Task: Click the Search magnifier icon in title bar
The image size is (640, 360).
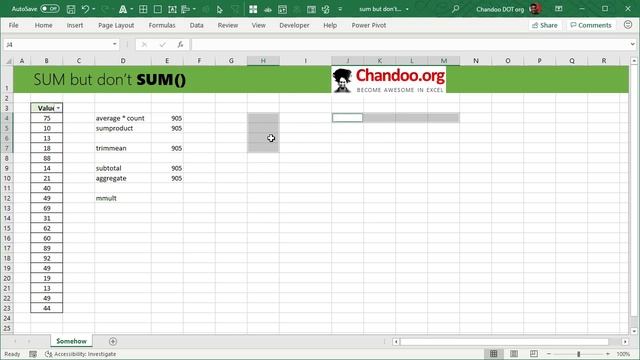Action: [456, 9]
